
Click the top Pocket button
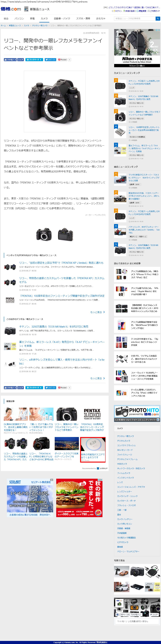point(63,60)
